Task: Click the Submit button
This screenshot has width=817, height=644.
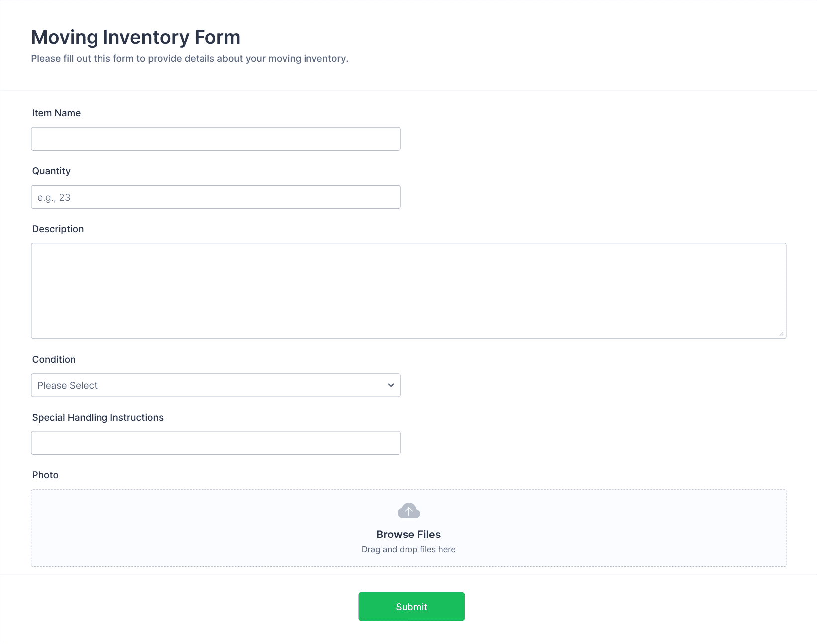Action: coord(411,606)
